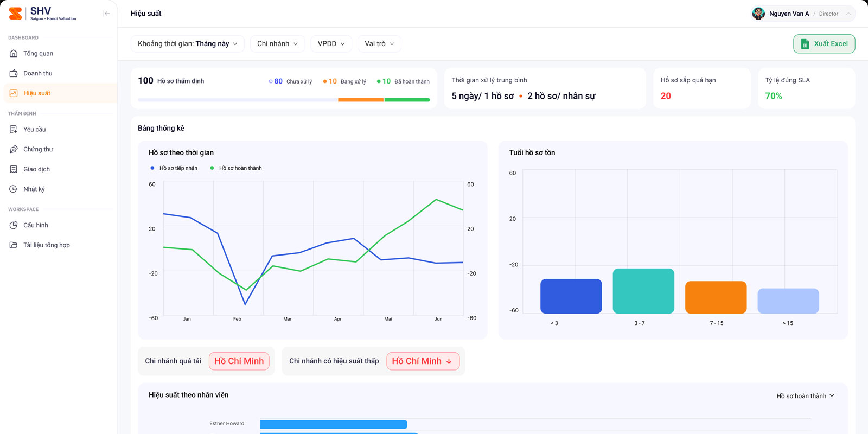This screenshot has height=434, width=868.
Task: Open the Tổng quan menu item
Action: click(x=60, y=54)
